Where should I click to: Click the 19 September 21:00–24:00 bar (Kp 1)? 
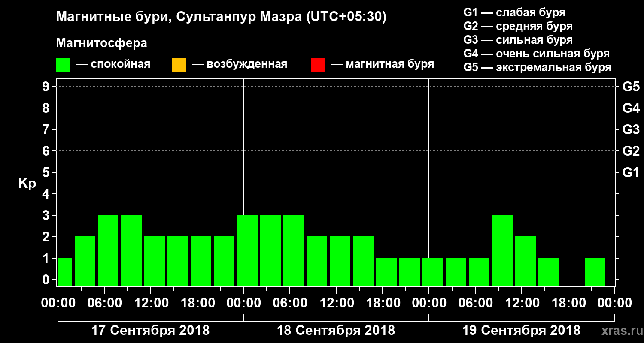(595, 272)
